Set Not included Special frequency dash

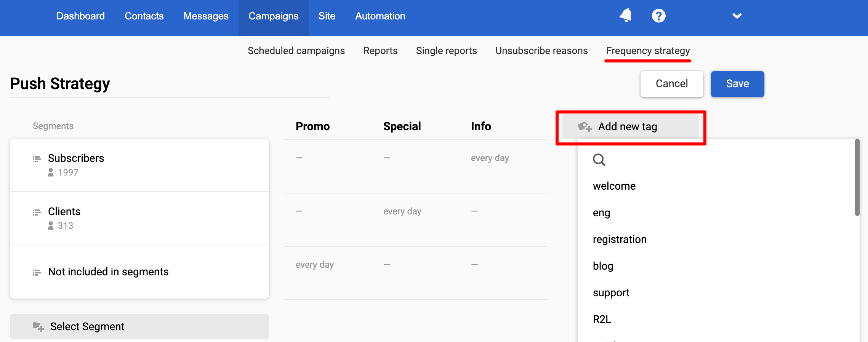click(387, 264)
